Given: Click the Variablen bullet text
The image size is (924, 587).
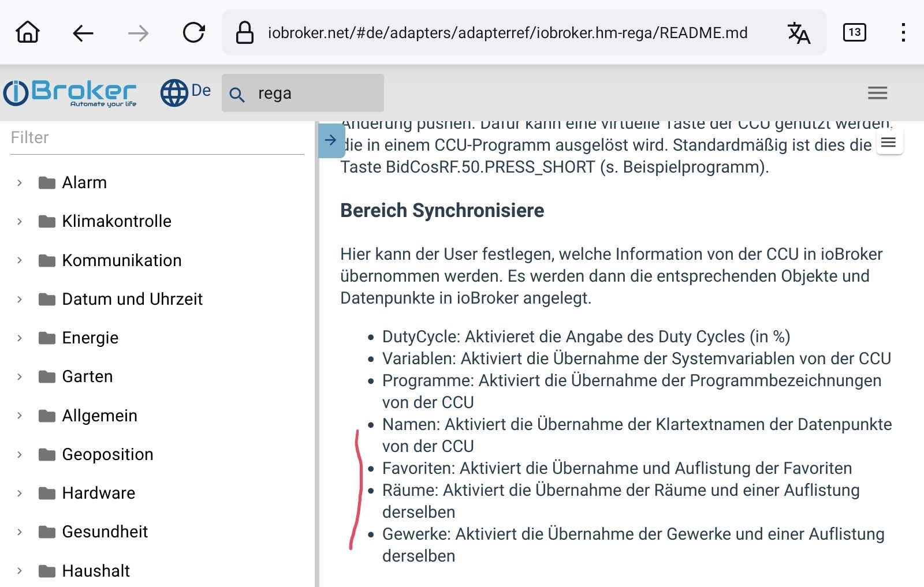Looking at the screenshot, I should 636,358.
